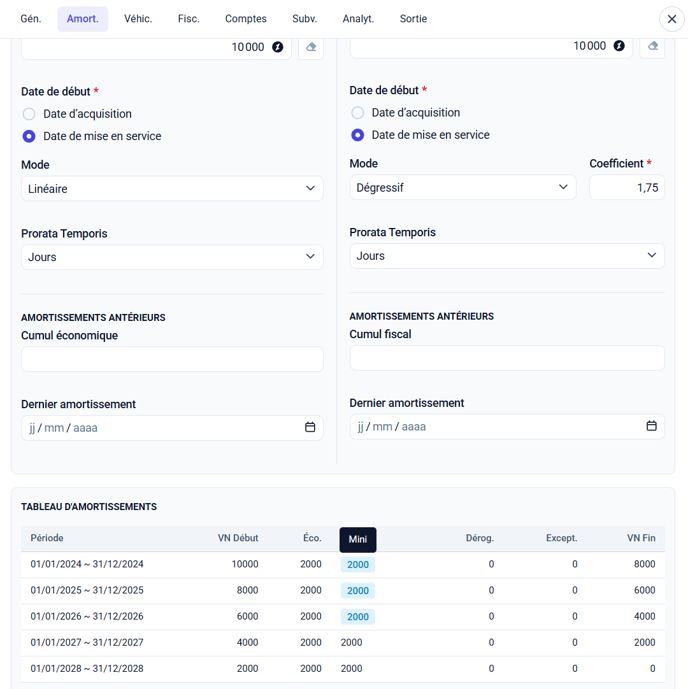Expand the right-side Prorata Temporis dropdown
Image resolution: width=688 pixels, height=689 pixels.
(x=506, y=256)
